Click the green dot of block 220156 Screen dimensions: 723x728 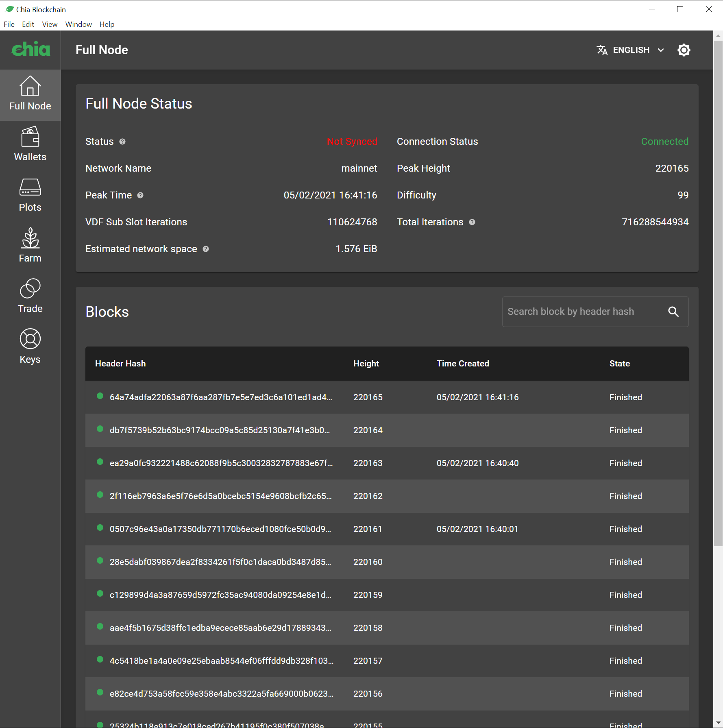click(100, 693)
